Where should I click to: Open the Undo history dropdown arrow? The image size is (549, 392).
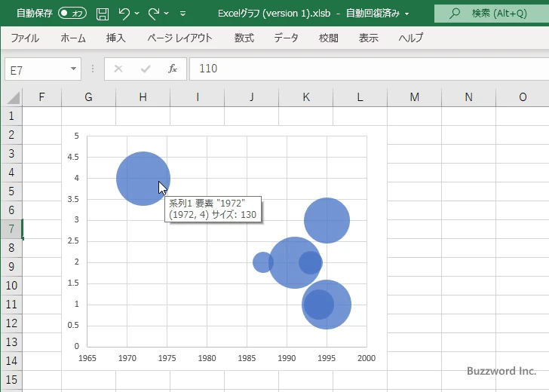click(137, 14)
